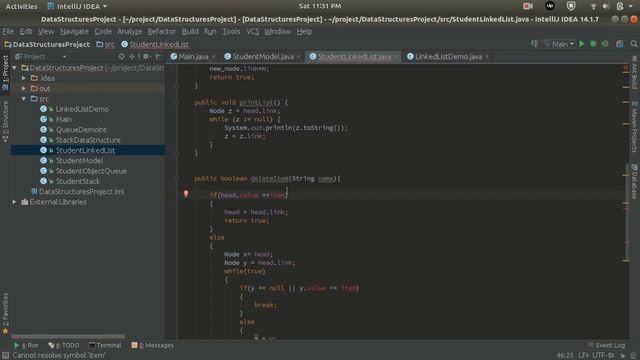Image resolution: width=640 pixels, height=360 pixels.
Task: Open the Navigate menu
Action: pos(74,31)
